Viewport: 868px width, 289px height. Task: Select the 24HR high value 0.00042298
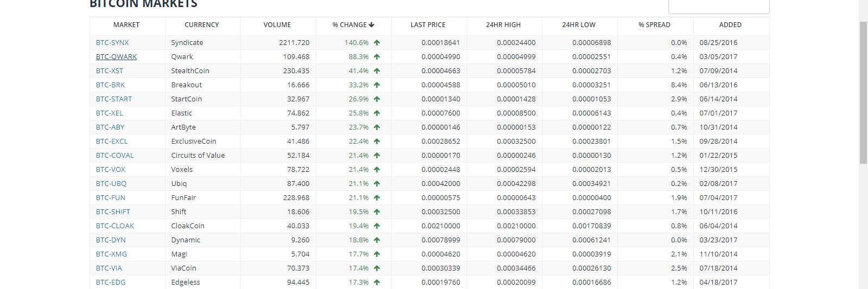(x=516, y=183)
